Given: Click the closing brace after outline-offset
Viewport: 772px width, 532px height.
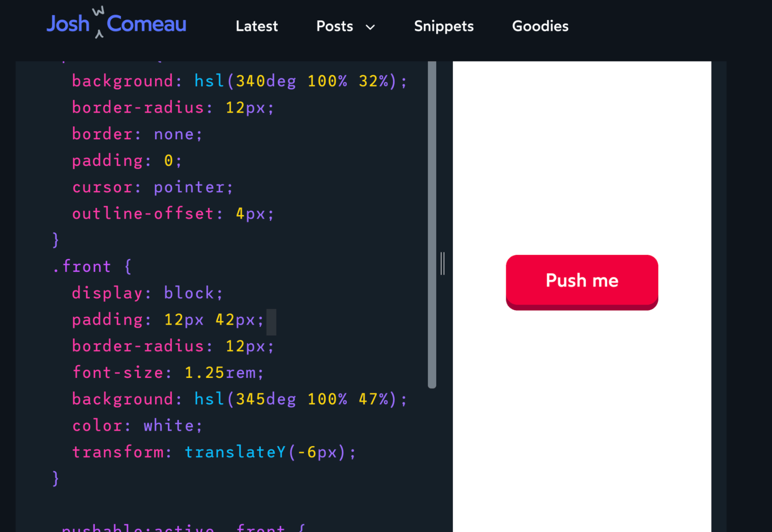Looking at the screenshot, I should [56, 240].
